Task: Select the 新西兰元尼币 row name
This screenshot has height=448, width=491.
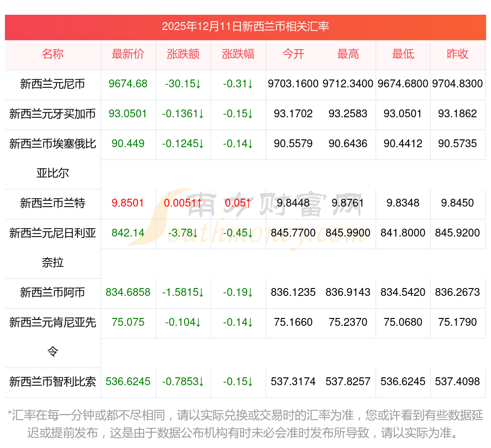Action: [x=53, y=84]
